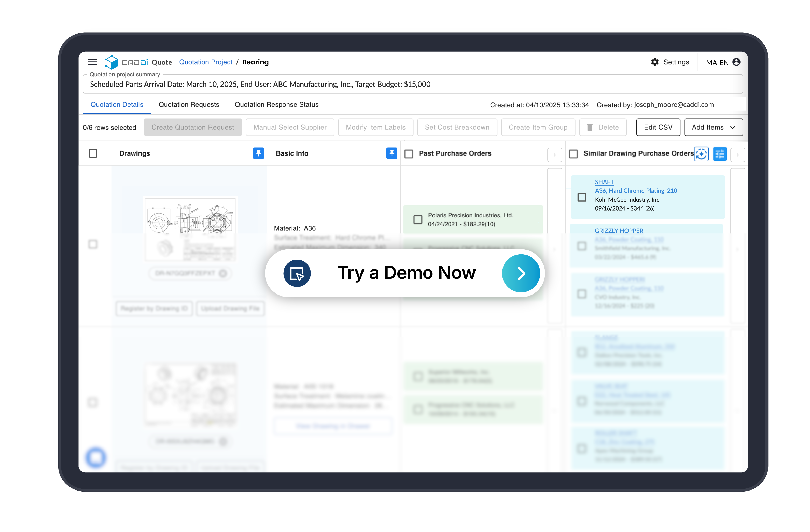Select the first GRIZZLY HOPPER order checkbox

pyautogui.click(x=582, y=246)
